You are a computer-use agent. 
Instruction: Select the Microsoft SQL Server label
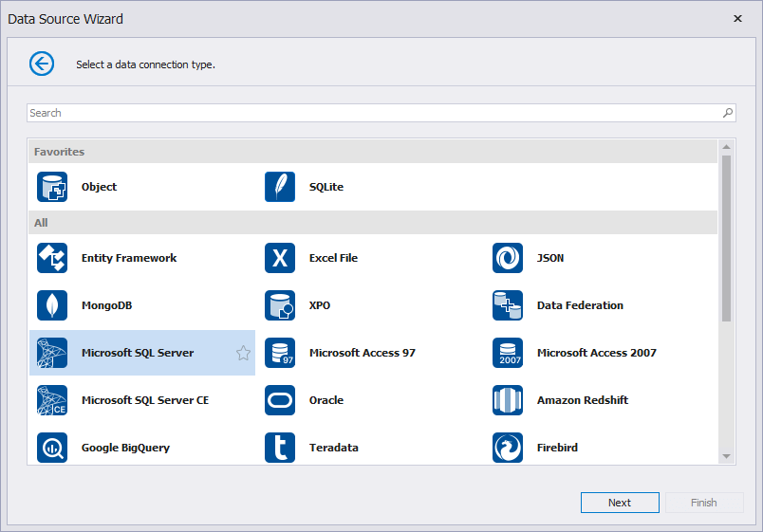138,353
